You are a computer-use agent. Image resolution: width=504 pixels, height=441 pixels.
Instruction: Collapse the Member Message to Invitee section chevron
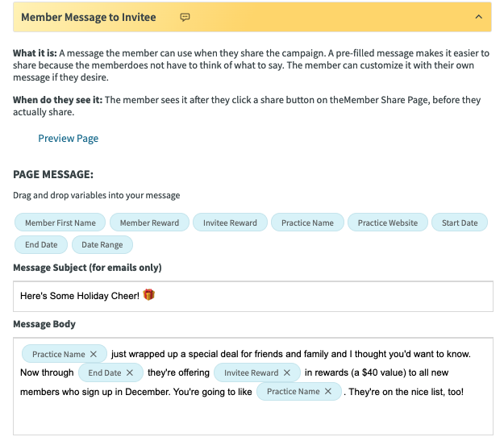coord(479,17)
